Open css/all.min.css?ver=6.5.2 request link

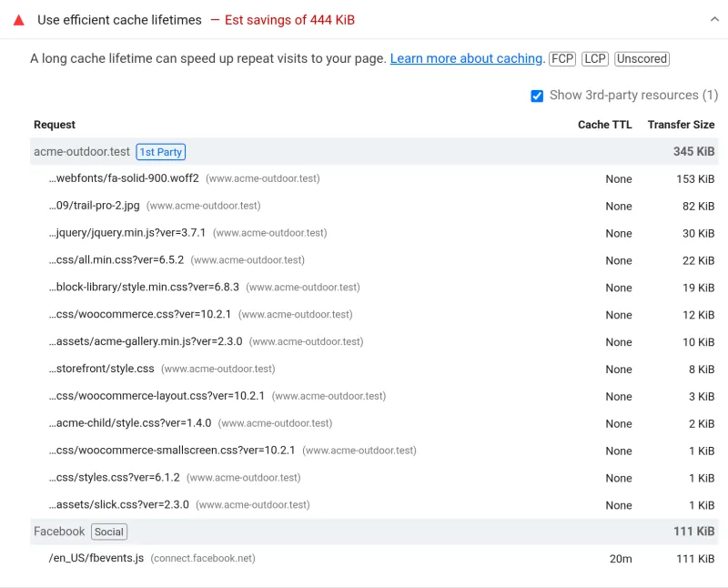[x=116, y=259]
